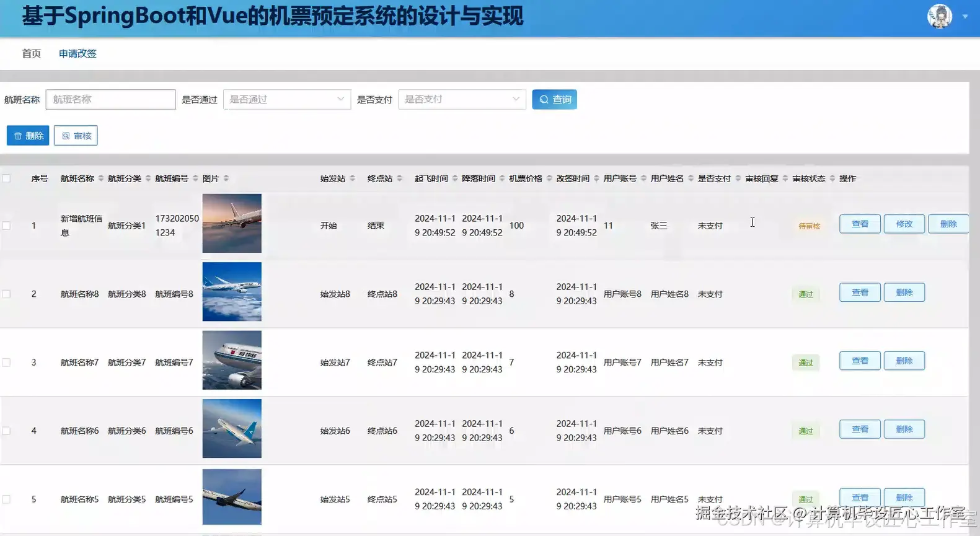Click 查看 for 航班名称5 row
The image size is (980, 536).
[860, 498]
